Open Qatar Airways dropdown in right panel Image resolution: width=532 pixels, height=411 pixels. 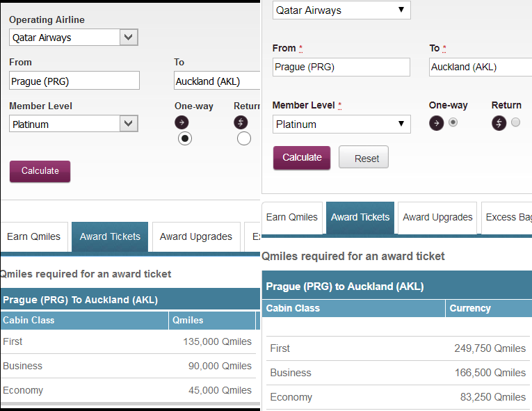[341, 10]
